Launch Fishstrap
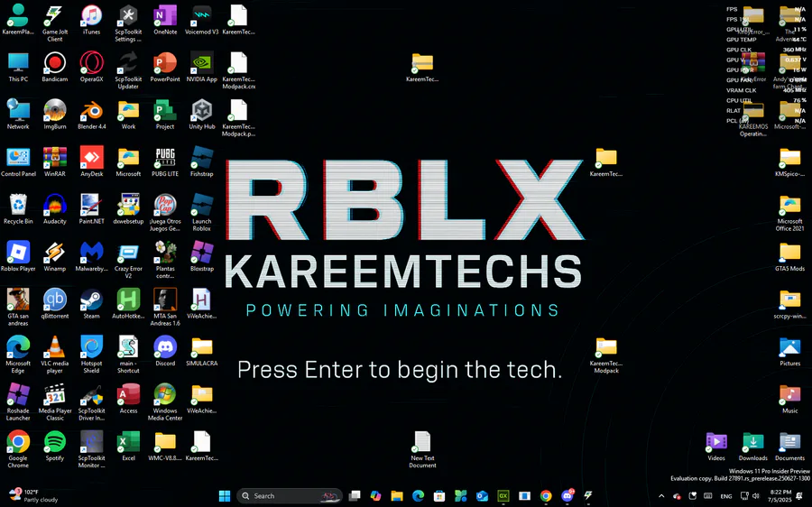This screenshot has width=812, height=507. pos(202,162)
